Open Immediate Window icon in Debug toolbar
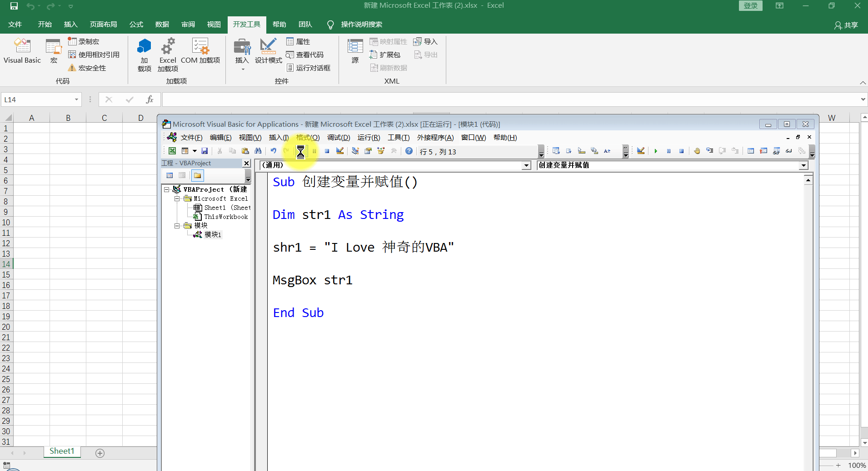Screen dimensions: 868x471 763,151
